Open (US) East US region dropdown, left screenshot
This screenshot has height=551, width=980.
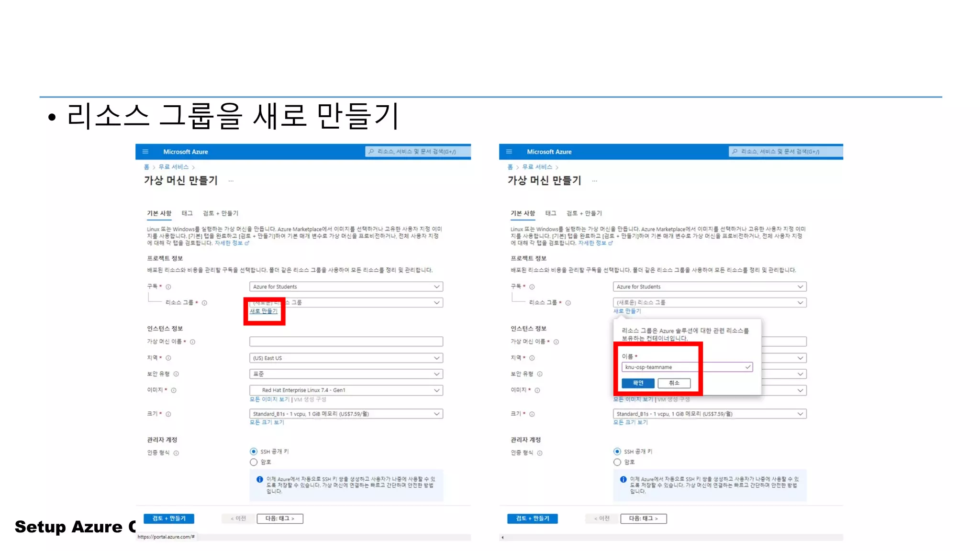346,358
